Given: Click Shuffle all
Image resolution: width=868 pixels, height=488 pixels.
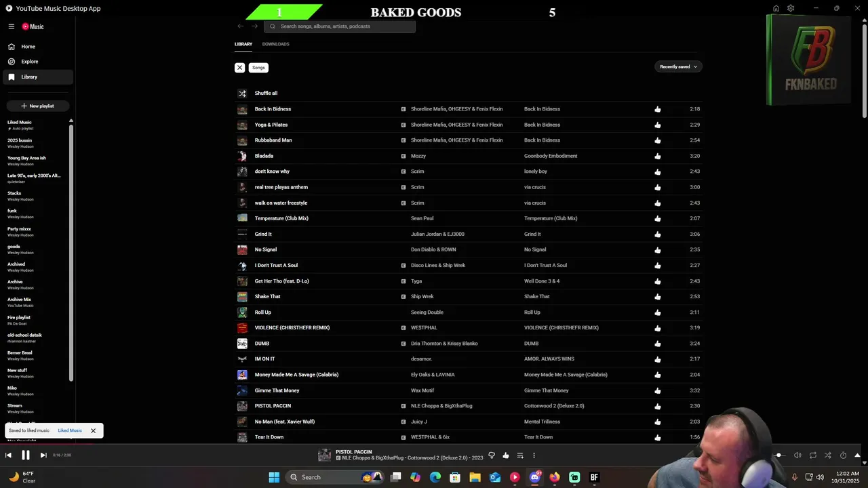Looking at the screenshot, I should tap(266, 94).
